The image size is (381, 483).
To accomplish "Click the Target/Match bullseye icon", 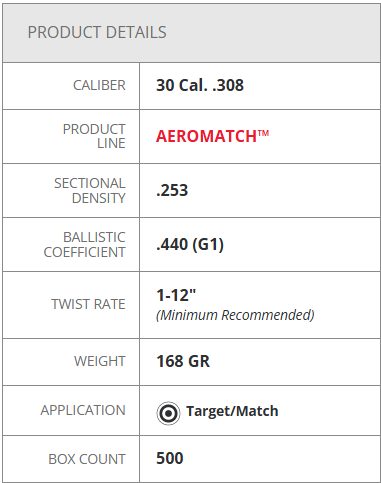I will point(168,413).
